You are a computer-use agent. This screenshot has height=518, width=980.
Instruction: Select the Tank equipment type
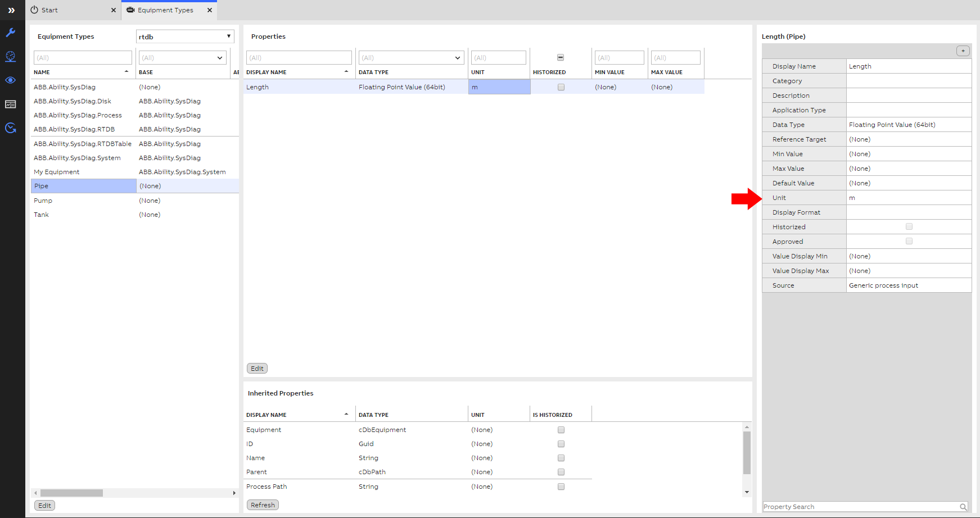pyautogui.click(x=41, y=215)
